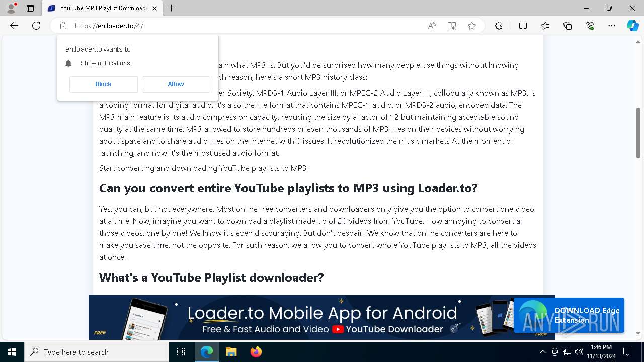Go back to previous page

[x=14, y=26]
